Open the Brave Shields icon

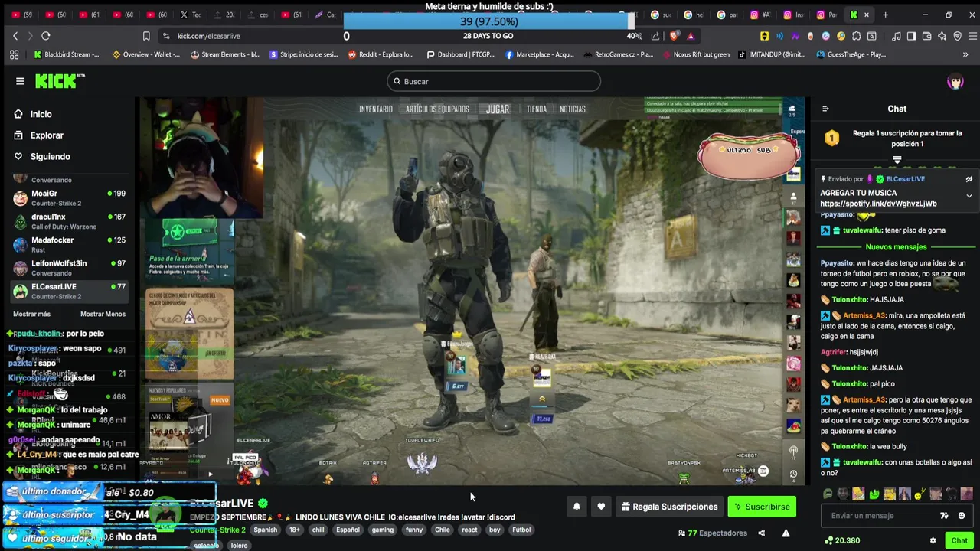[x=675, y=36]
